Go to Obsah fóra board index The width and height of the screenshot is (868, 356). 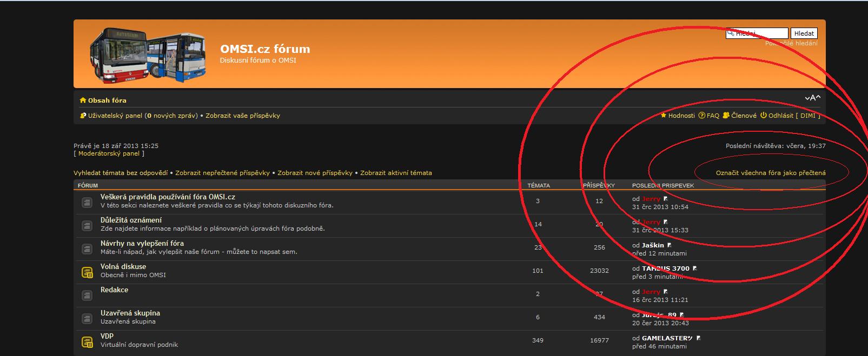107,100
